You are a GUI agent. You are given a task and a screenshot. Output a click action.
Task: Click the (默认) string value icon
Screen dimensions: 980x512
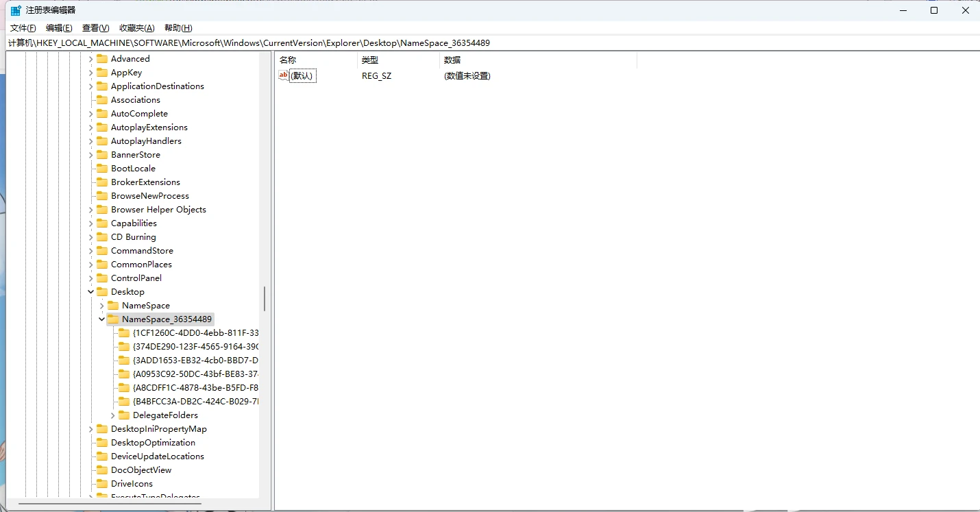coord(284,75)
